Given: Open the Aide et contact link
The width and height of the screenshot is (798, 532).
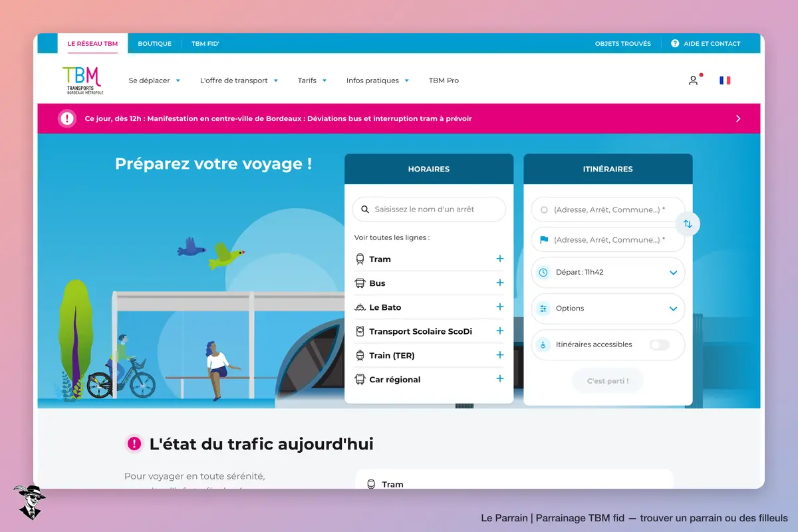Looking at the screenshot, I should click(706, 44).
